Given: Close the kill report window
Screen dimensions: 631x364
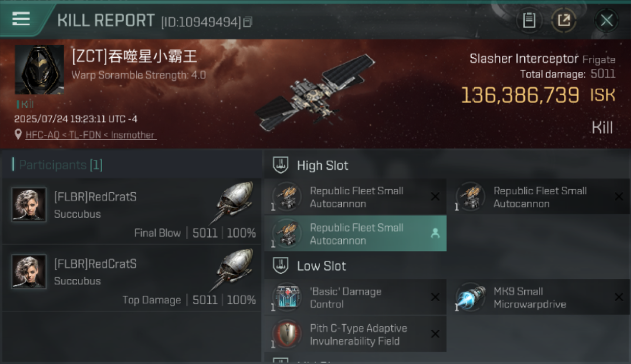Looking at the screenshot, I should [606, 20].
